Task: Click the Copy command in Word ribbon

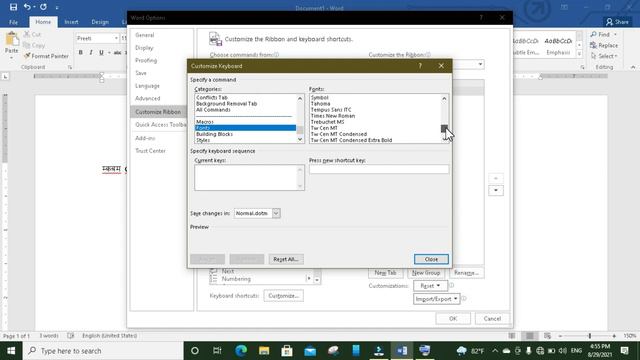Action: coord(34,45)
